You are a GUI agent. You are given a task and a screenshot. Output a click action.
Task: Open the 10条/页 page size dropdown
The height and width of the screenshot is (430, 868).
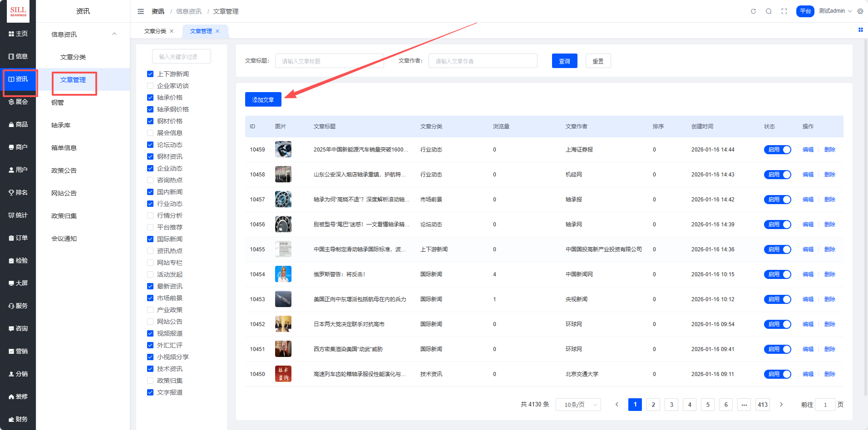[x=578, y=405]
